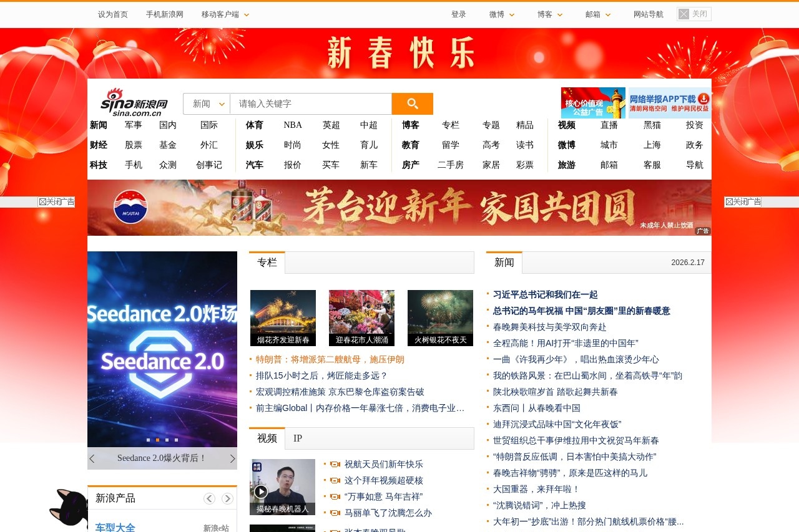
Task: Open 大国重器，来拜年啦！ article
Action: 537,489
